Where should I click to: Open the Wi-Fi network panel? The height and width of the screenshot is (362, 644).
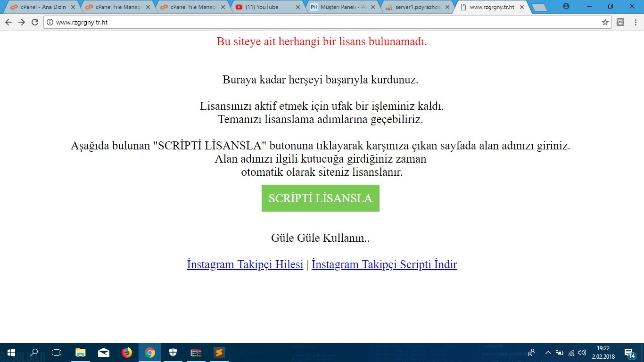click(571, 353)
